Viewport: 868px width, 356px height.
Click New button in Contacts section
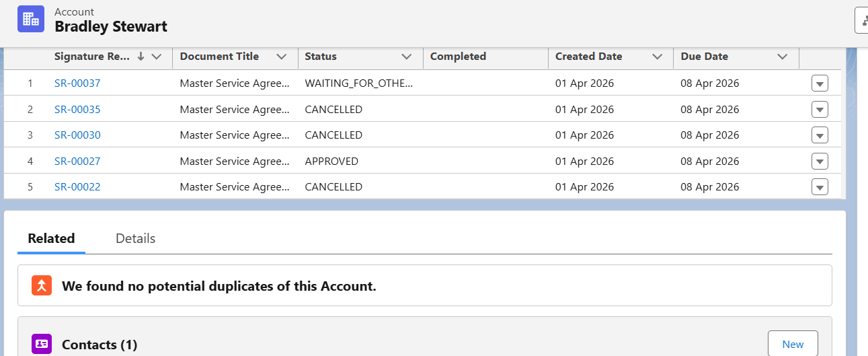click(x=793, y=344)
